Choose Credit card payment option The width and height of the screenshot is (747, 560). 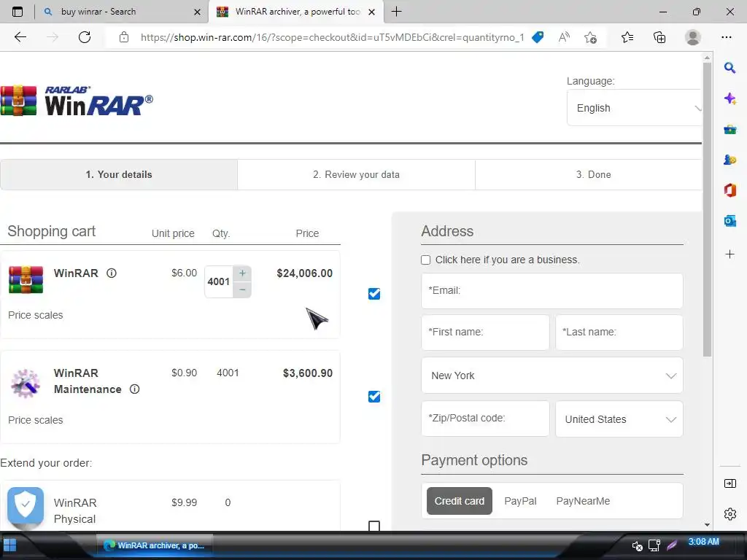click(x=460, y=501)
